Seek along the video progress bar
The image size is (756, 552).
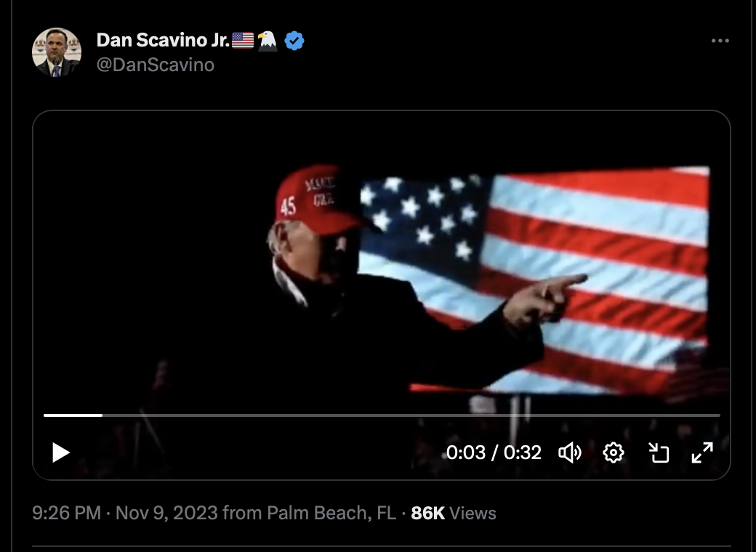tap(382, 415)
